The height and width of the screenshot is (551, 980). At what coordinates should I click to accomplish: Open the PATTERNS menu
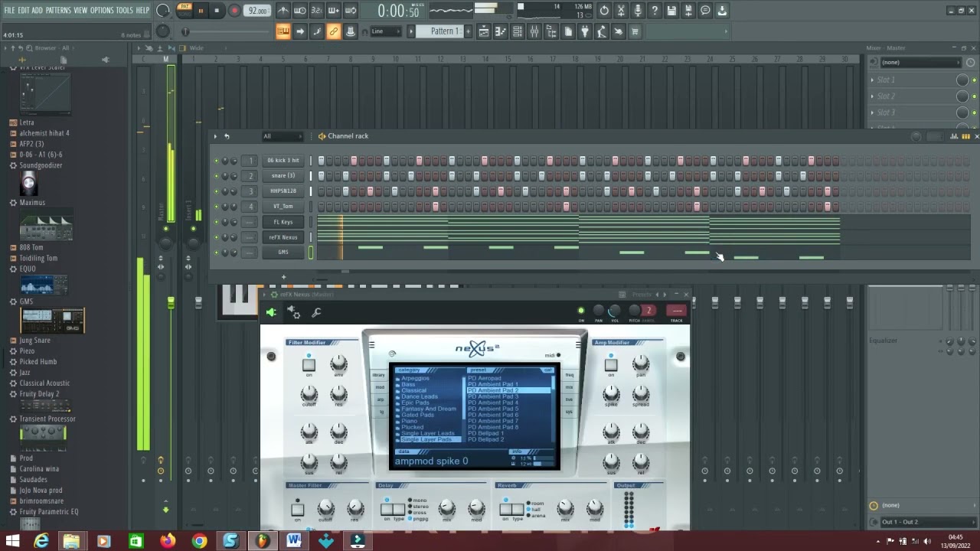(58, 11)
